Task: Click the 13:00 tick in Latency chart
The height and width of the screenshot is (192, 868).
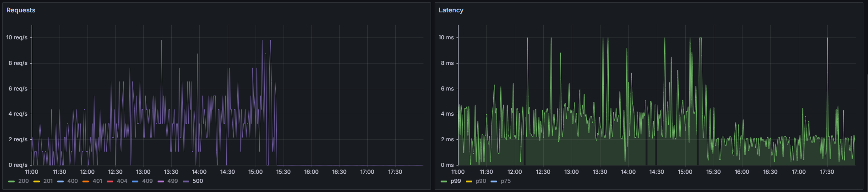Action: coord(572,172)
